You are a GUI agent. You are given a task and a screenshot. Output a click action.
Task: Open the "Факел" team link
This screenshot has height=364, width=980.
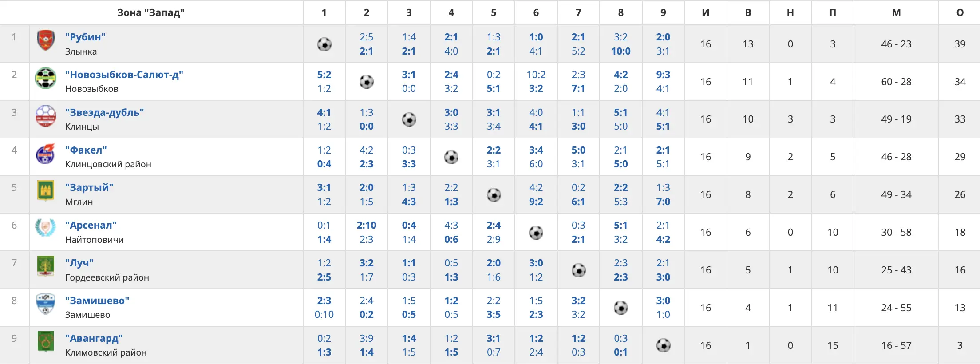tap(86, 150)
